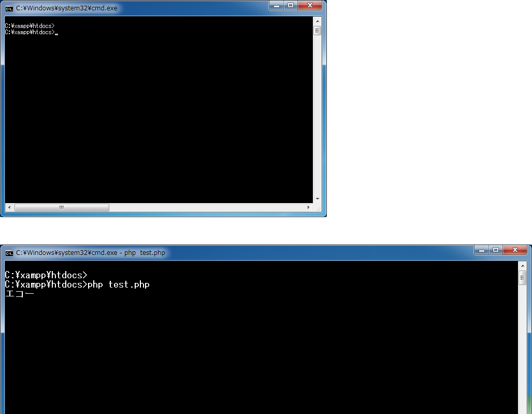Click the up arrow of the php test.php window's scrollbar
Screen dimensions: 532x414
[x=523, y=266]
